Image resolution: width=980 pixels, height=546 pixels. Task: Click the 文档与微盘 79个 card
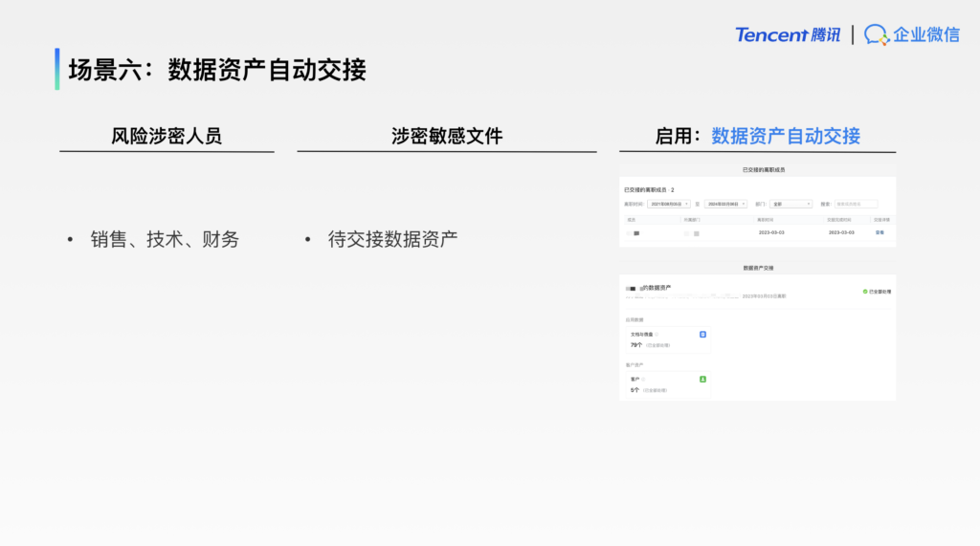(x=667, y=339)
